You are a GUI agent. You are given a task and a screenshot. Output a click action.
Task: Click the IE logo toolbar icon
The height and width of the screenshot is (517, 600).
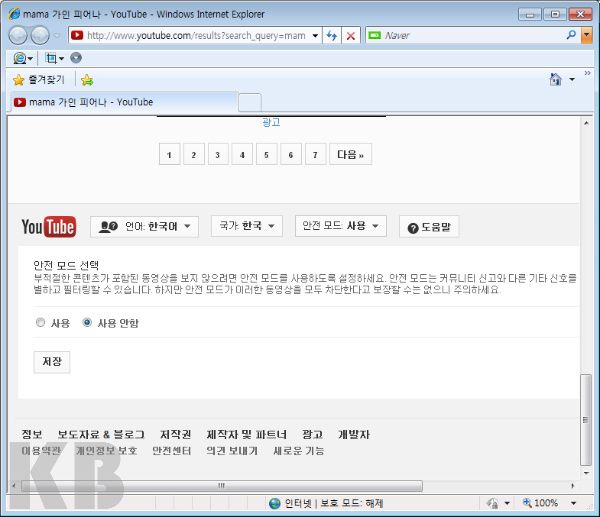(20, 58)
